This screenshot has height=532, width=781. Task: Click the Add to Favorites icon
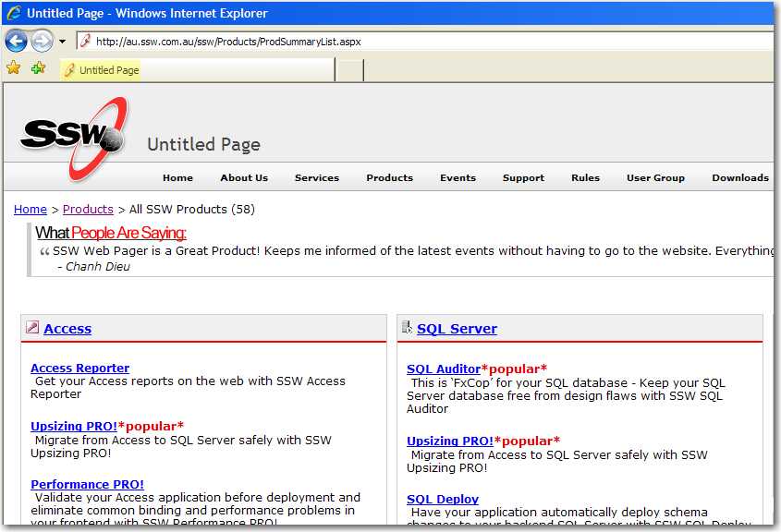(38, 68)
